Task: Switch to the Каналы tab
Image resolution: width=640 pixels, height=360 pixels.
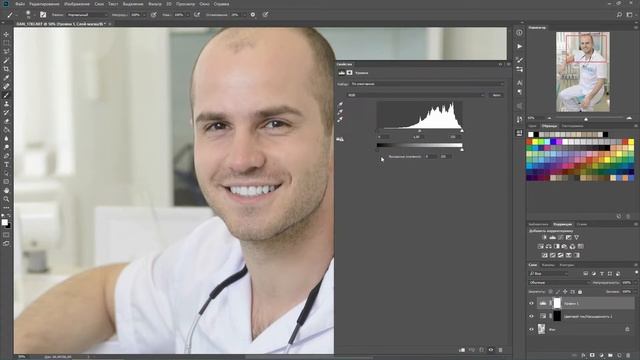Action: coord(548,265)
